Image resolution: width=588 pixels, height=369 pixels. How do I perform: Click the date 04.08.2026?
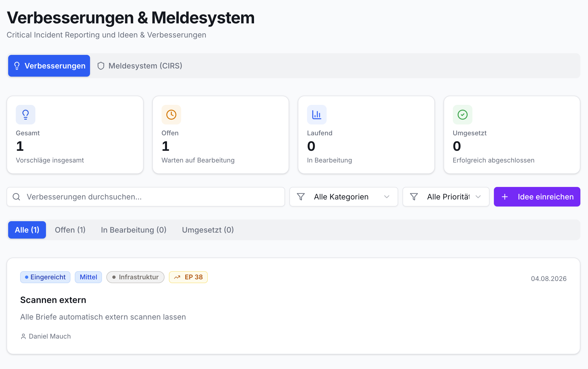point(549,279)
